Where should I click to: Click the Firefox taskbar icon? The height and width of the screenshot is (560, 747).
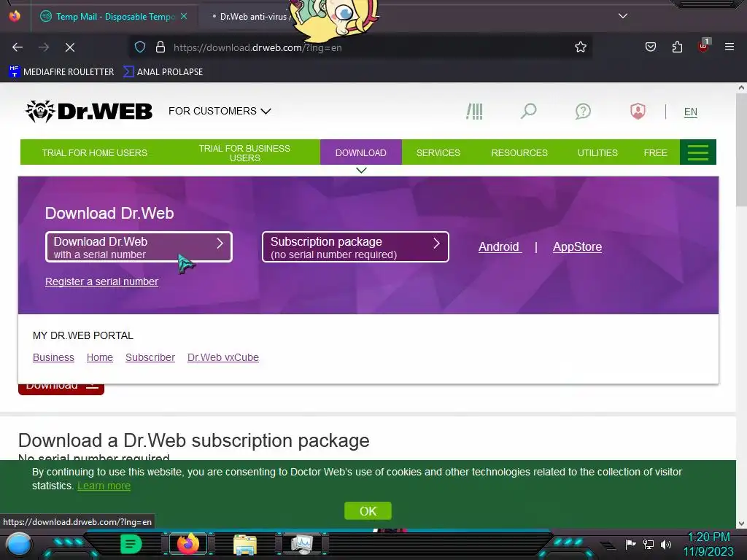pyautogui.click(x=187, y=544)
